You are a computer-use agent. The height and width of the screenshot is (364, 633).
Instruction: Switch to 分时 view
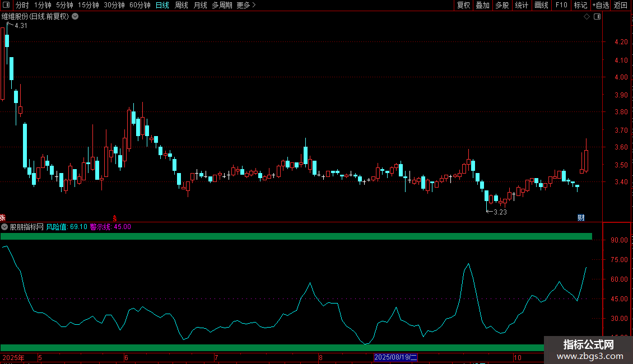(22, 5)
